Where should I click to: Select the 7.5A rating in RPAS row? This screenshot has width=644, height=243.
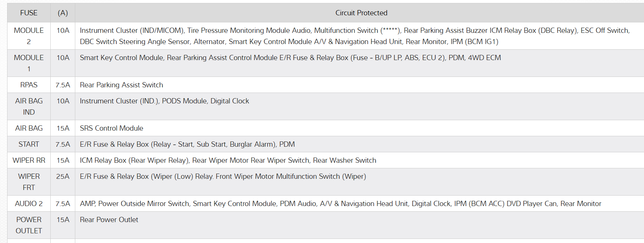click(63, 85)
